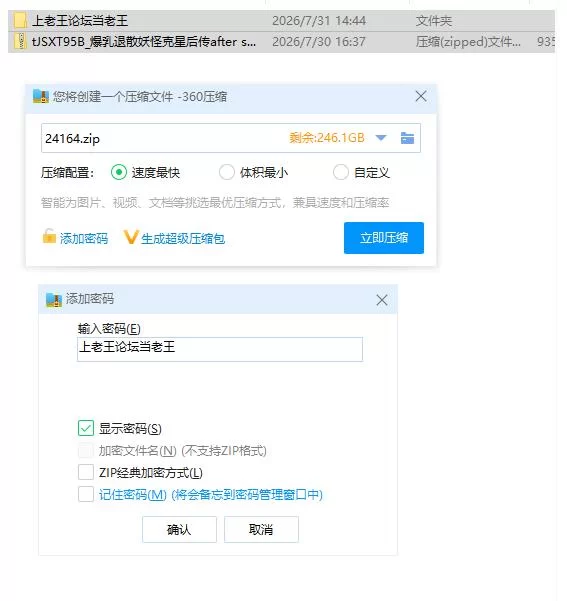Image resolution: width=567 pixels, height=601 pixels.
Task: Click the disabled 加密文件名(N) checkbox
Action: (x=86, y=450)
